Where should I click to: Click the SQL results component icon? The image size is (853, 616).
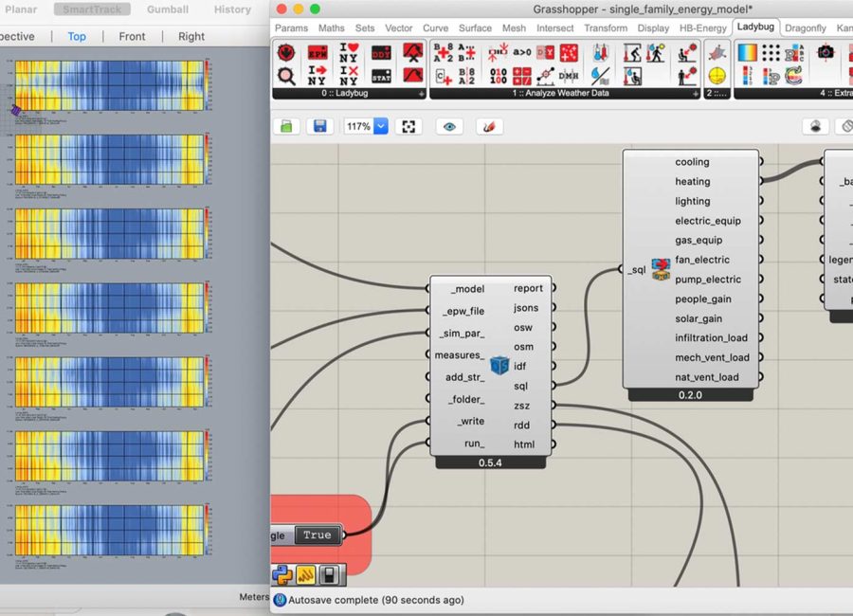[661, 269]
